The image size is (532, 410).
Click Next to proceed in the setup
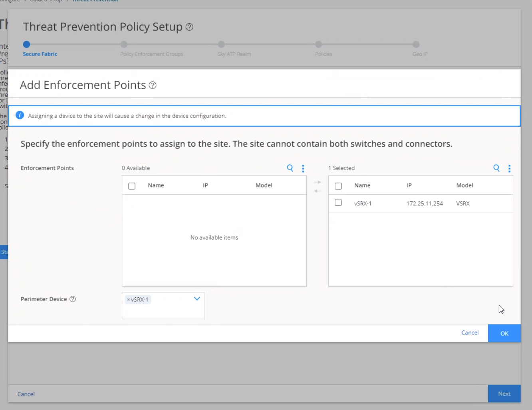(504, 394)
